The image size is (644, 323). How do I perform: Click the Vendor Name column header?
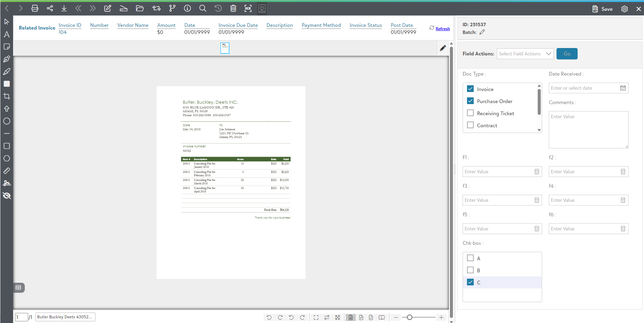click(133, 25)
